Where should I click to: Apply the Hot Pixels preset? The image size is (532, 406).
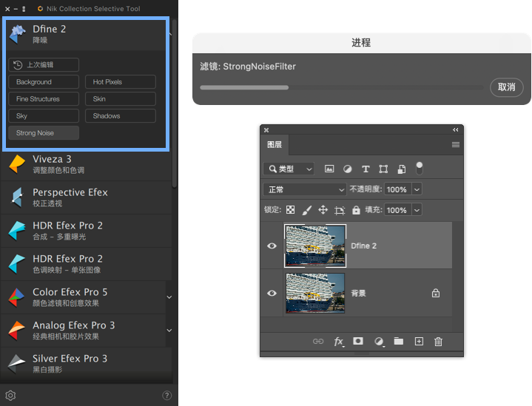tap(121, 82)
